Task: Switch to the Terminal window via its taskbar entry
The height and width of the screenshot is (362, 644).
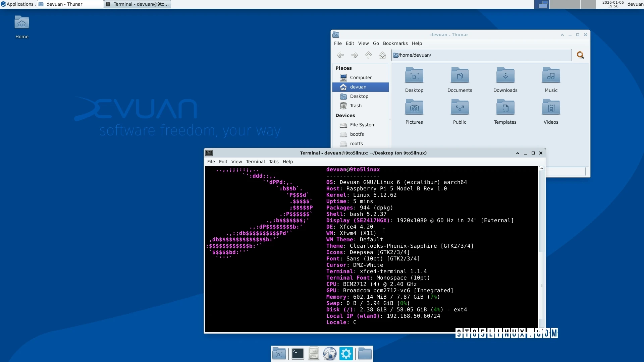Action: [x=137, y=4]
